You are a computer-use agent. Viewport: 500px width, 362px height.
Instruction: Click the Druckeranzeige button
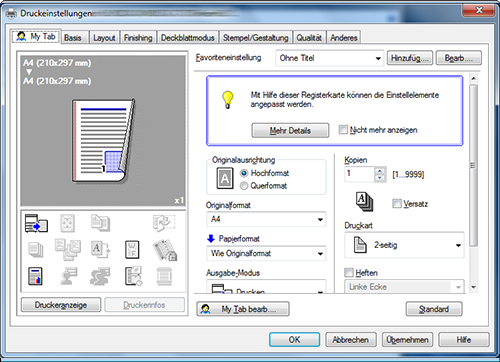point(61,305)
